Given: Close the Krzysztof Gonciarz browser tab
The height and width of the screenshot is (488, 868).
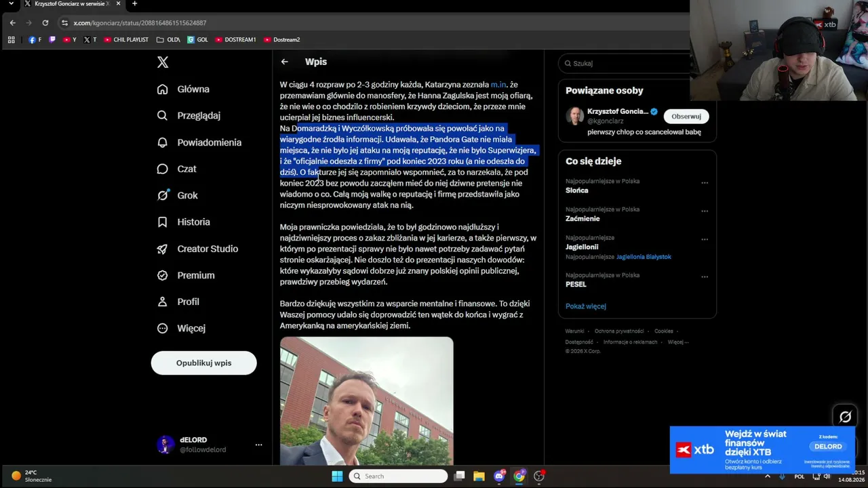Looking at the screenshot, I should click(117, 4).
